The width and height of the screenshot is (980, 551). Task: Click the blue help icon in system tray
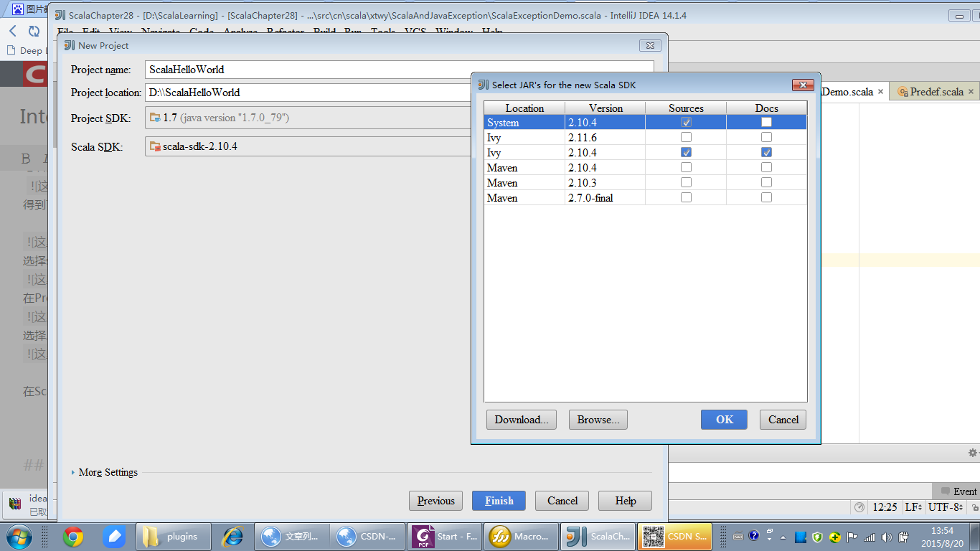(754, 535)
